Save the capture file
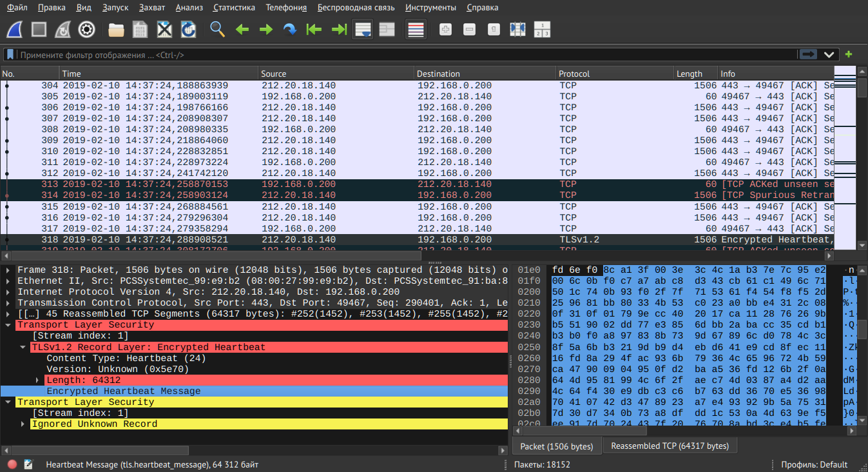The width and height of the screenshot is (868, 472). (140, 30)
